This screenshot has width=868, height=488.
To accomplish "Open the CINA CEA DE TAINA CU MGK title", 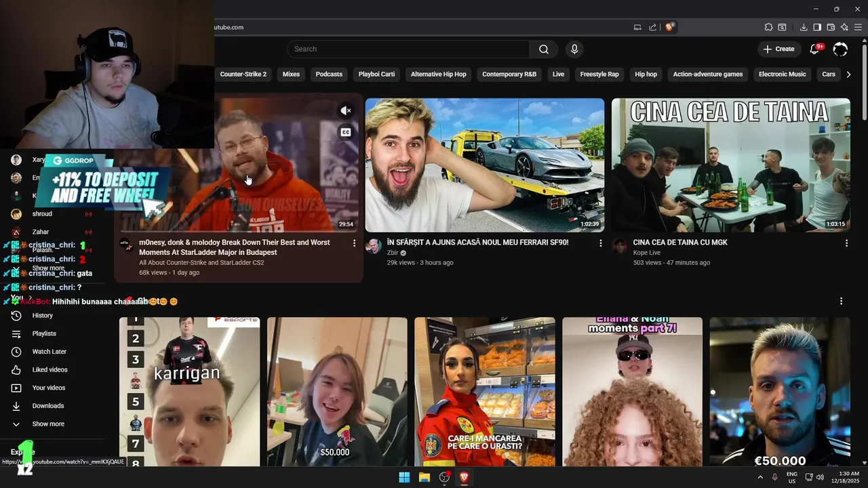I will (680, 243).
